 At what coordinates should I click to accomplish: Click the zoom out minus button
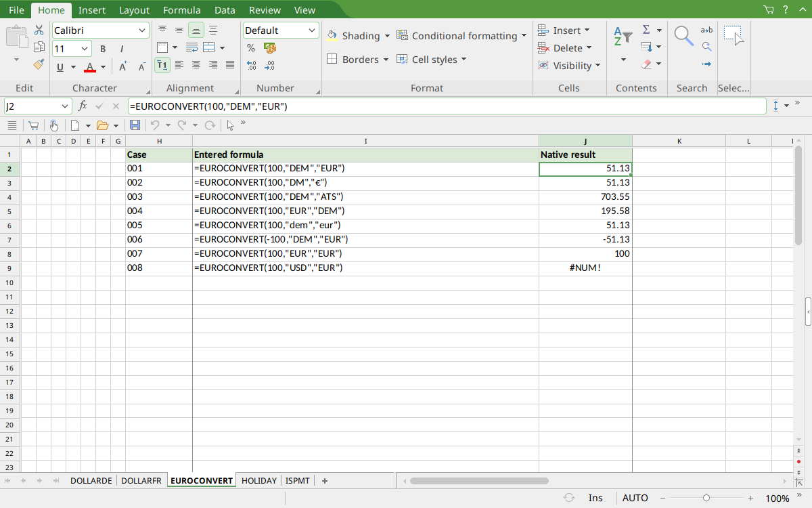click(664, 498)
